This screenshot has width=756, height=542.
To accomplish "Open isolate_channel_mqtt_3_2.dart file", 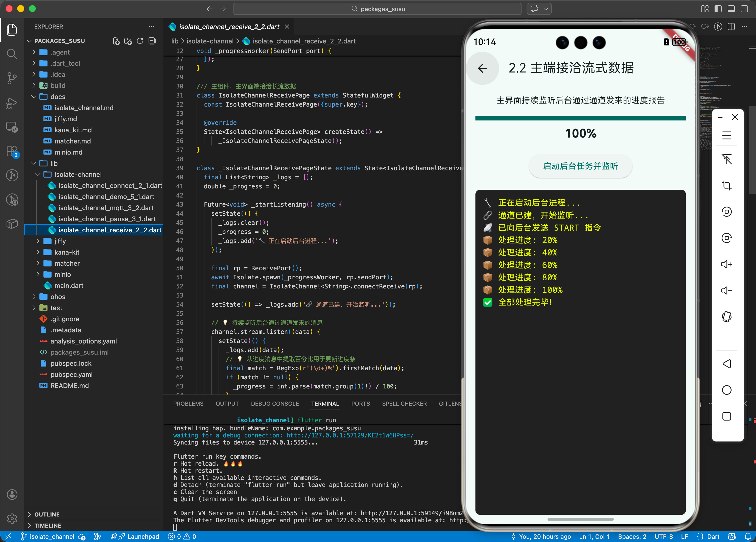I will (106, 208).
